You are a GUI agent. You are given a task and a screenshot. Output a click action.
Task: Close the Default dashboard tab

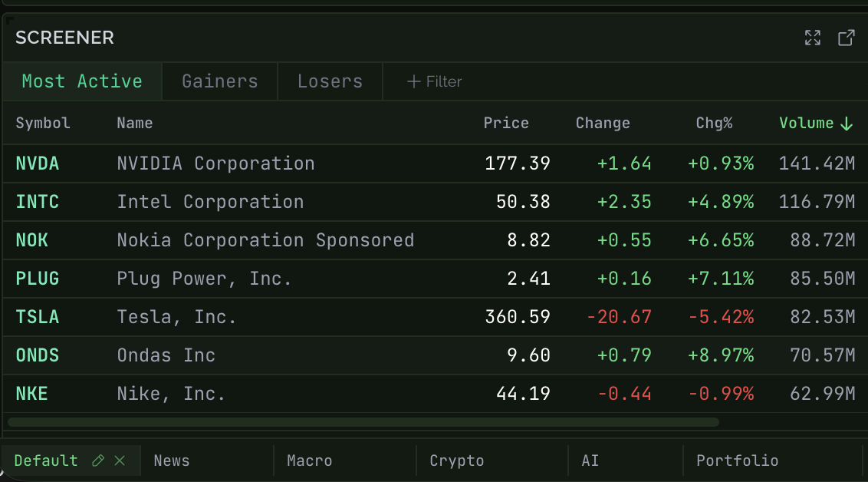click(120, 461)
